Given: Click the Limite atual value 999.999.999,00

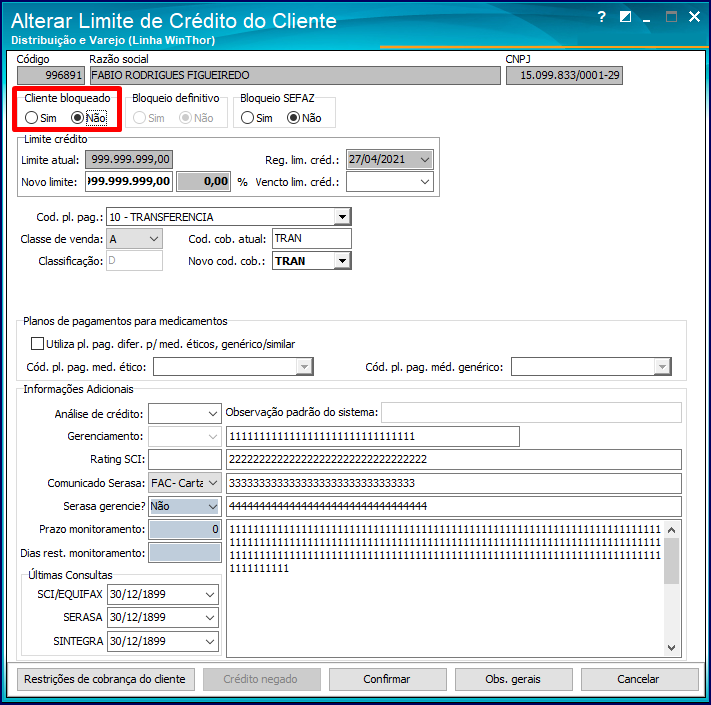Looking at the screenshot, I should coord(129,160).
